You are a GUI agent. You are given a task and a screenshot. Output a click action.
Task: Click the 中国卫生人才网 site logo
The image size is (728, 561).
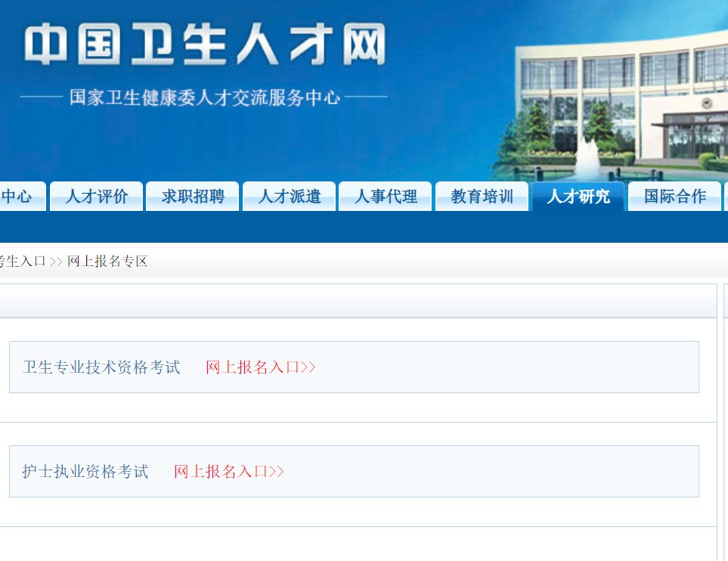coord(205,44)
